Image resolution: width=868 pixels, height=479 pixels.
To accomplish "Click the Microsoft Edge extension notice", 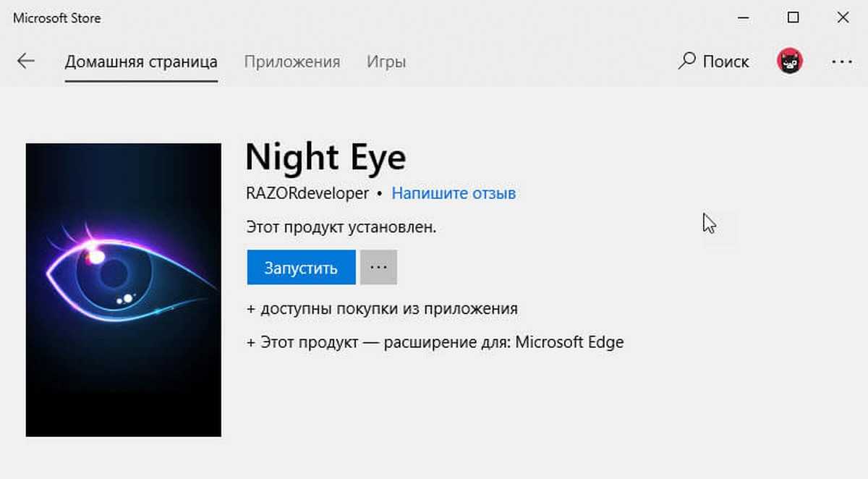I will 435,342.
